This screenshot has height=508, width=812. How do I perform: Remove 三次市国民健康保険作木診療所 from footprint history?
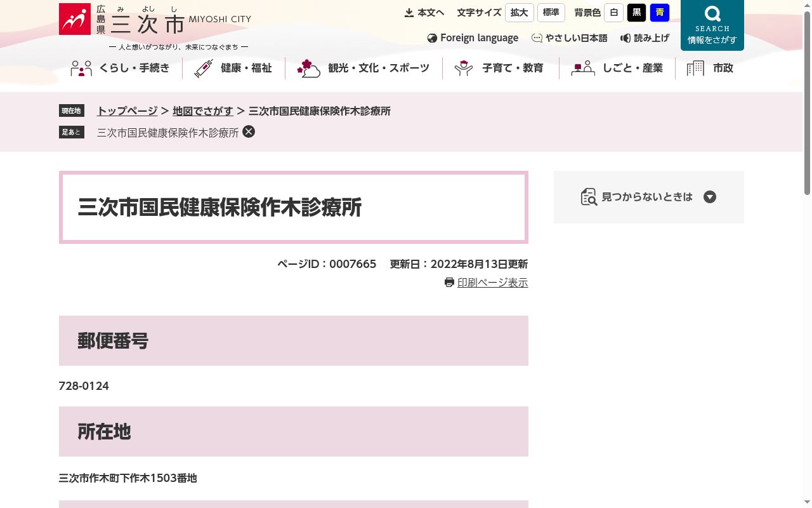click(x=249, y=131)
